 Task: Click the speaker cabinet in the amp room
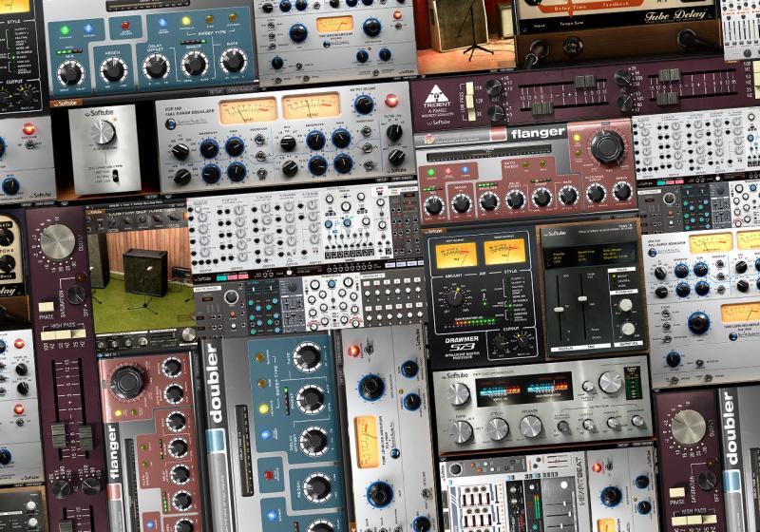pyautogui.click(x=145, y=273)
